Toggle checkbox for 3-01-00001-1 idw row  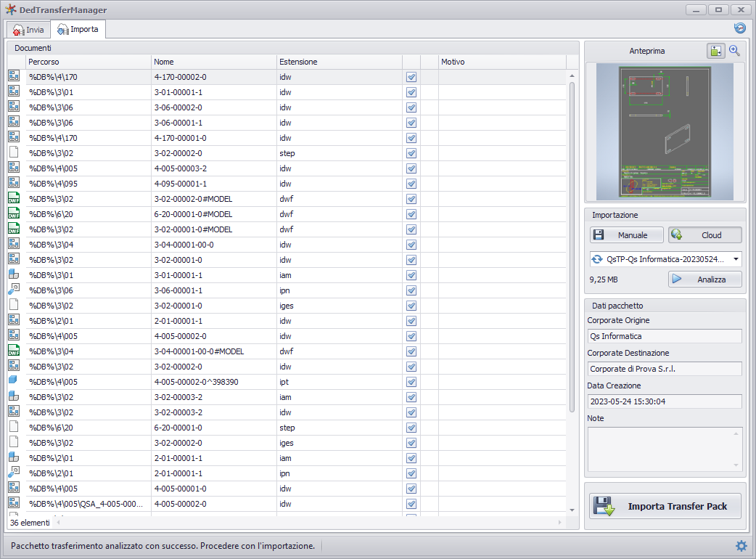(x=411, y=92)
